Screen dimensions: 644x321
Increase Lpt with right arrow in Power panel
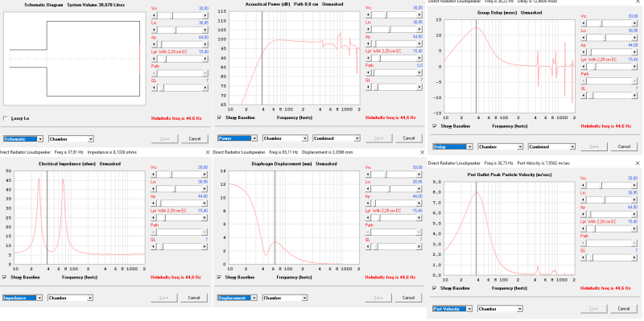[x=419, y=58]
